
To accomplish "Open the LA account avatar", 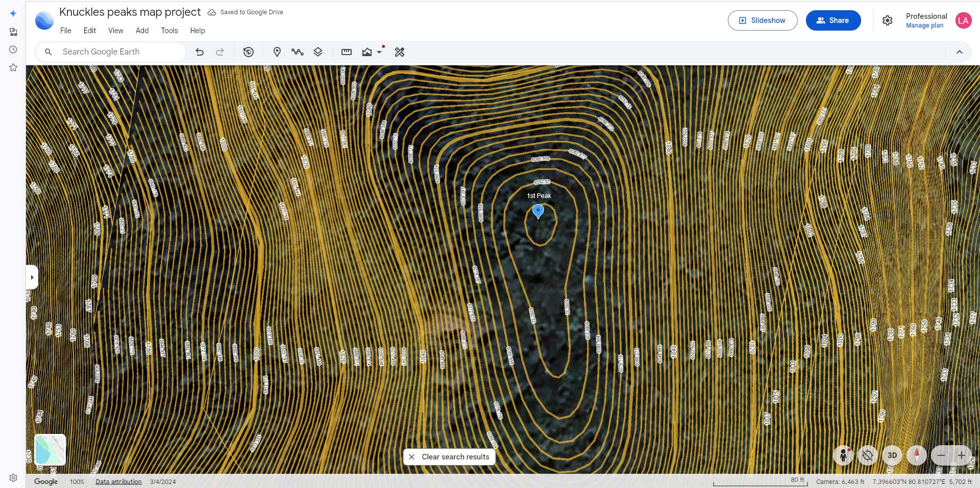I will pos(964,20).
